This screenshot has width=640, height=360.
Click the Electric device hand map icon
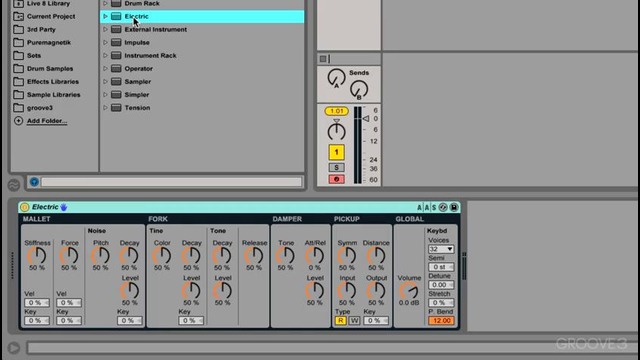pos(64,207)
